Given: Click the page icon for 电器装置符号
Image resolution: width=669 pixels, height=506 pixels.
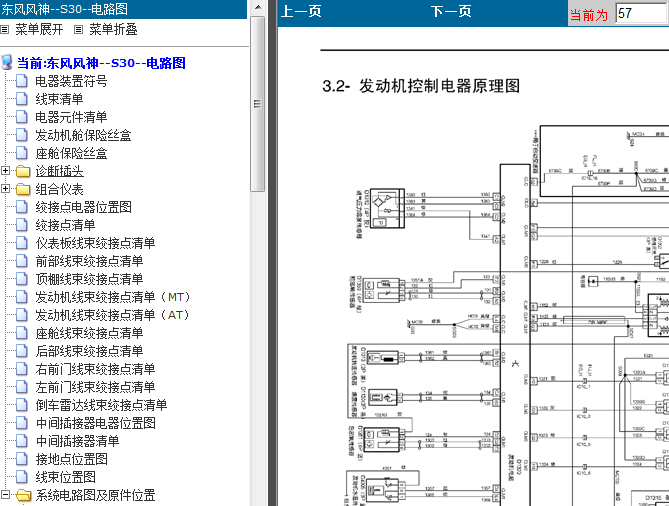Looking at the screenshot, I should (x=22, y=81).
